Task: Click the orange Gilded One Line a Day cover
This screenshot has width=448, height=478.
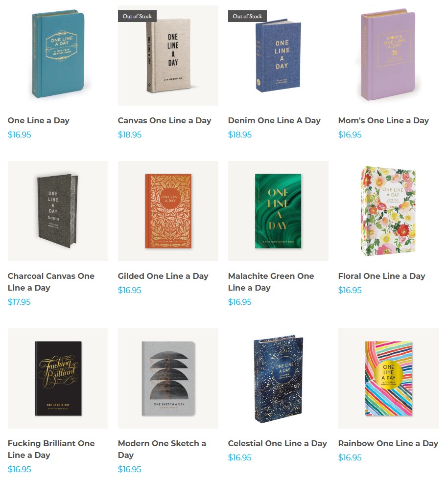Action: (x=168, y=211)
